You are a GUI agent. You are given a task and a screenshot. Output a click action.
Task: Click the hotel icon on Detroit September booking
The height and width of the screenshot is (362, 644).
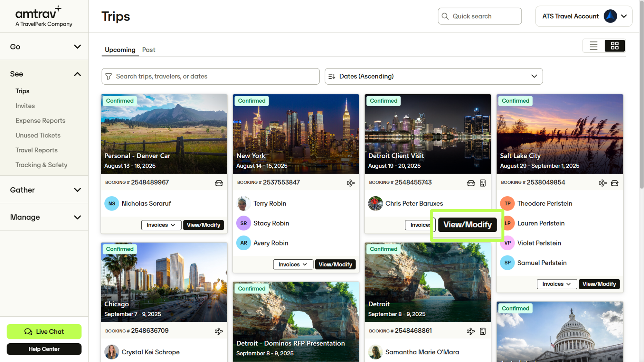pyautogui.click(x=483, y=331)
